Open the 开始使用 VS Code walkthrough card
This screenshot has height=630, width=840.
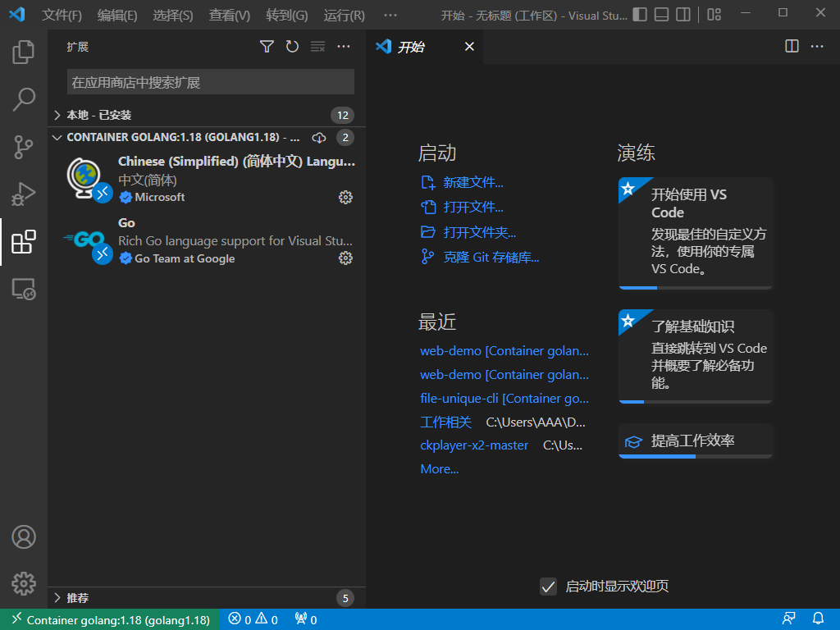pos(696,233)
